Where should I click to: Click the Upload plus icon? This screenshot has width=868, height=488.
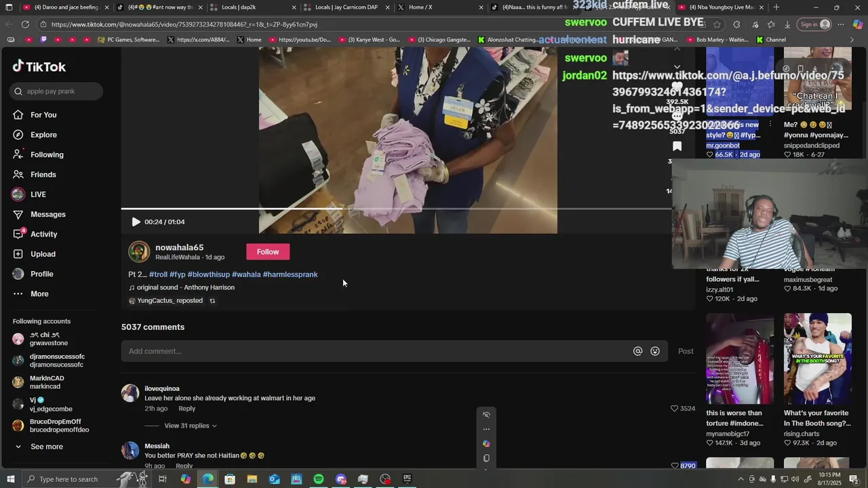point(18,254)
